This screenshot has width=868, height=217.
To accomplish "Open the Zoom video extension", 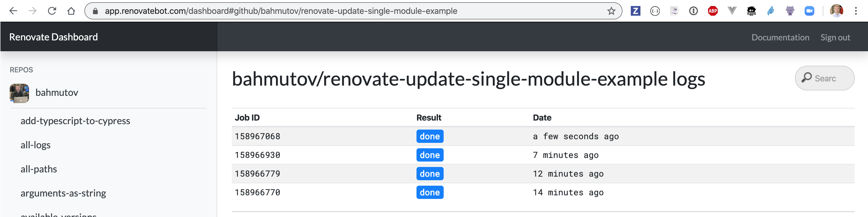I will click(x=810, y=11).
